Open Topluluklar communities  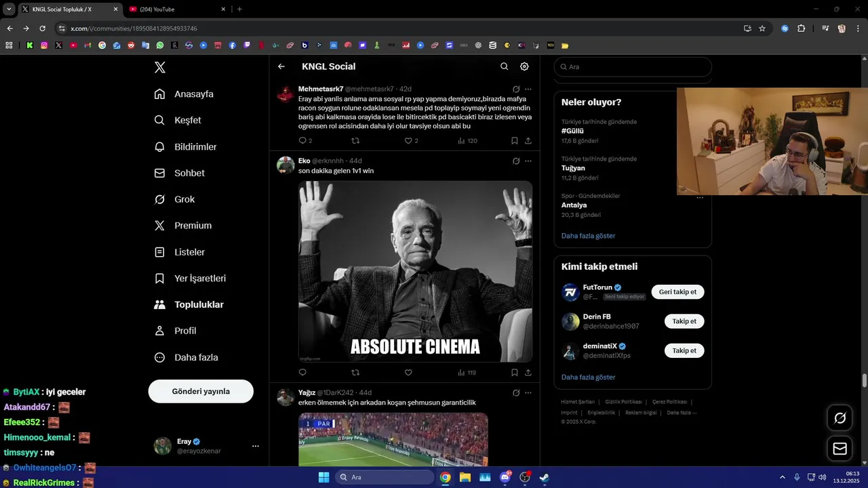(x=189, y=305)
